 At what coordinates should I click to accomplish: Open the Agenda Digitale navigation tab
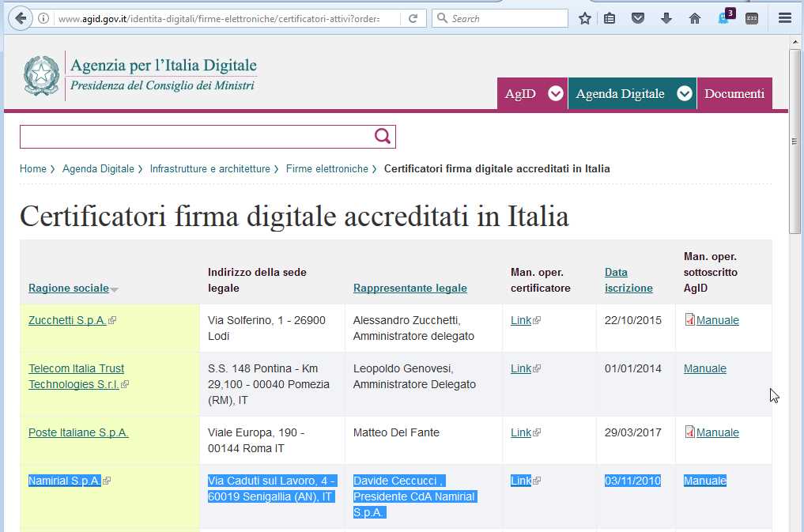[632, 93]
